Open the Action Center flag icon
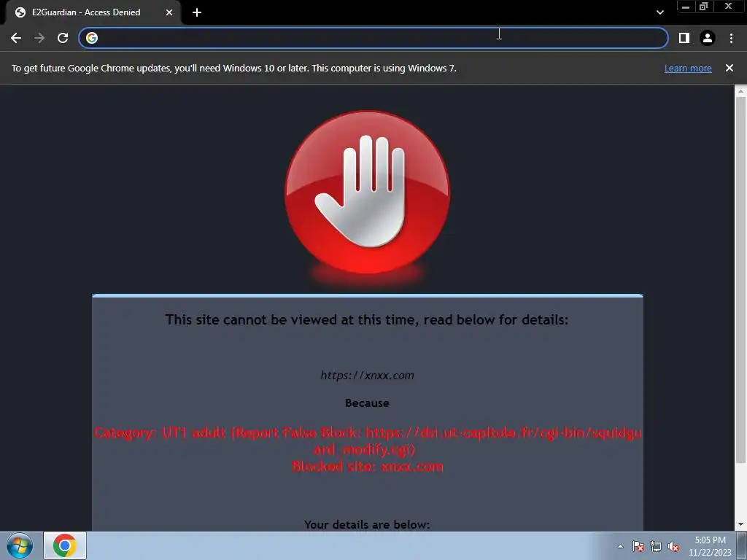Screen dimensions: 747x560 (638, 547)
